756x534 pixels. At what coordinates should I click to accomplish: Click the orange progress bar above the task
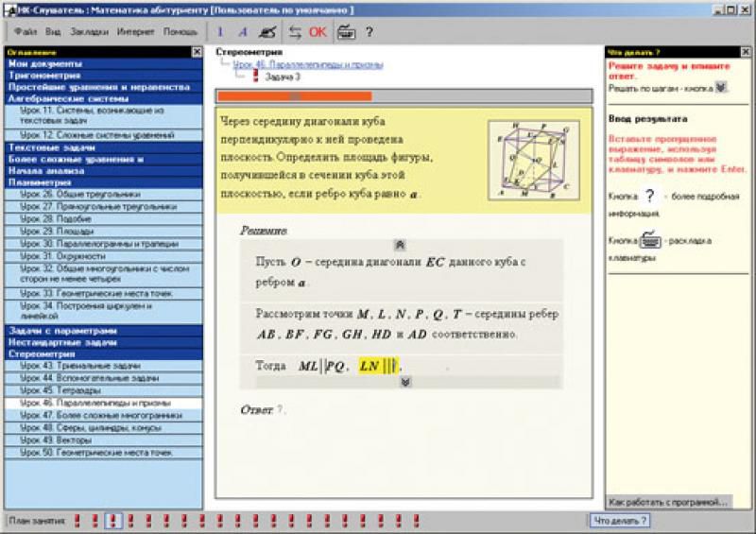295,95
